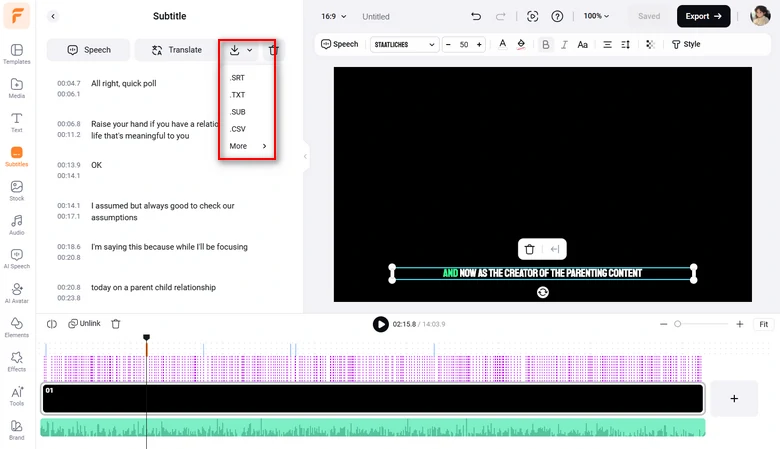Open the Stock sidebar panel
The width and height of the screenshot is (780, 449).
pyautogui.click(x=17, y=190)
